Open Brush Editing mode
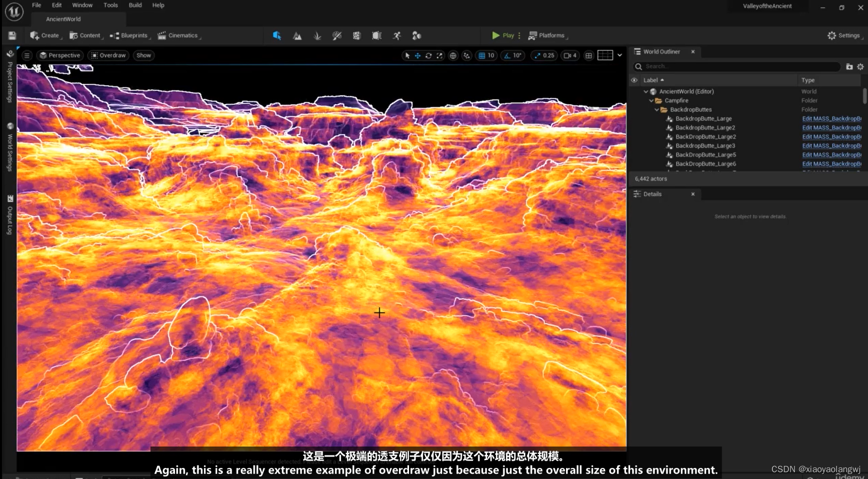Viewport: 868px width, 479px height. pos(377,36)
